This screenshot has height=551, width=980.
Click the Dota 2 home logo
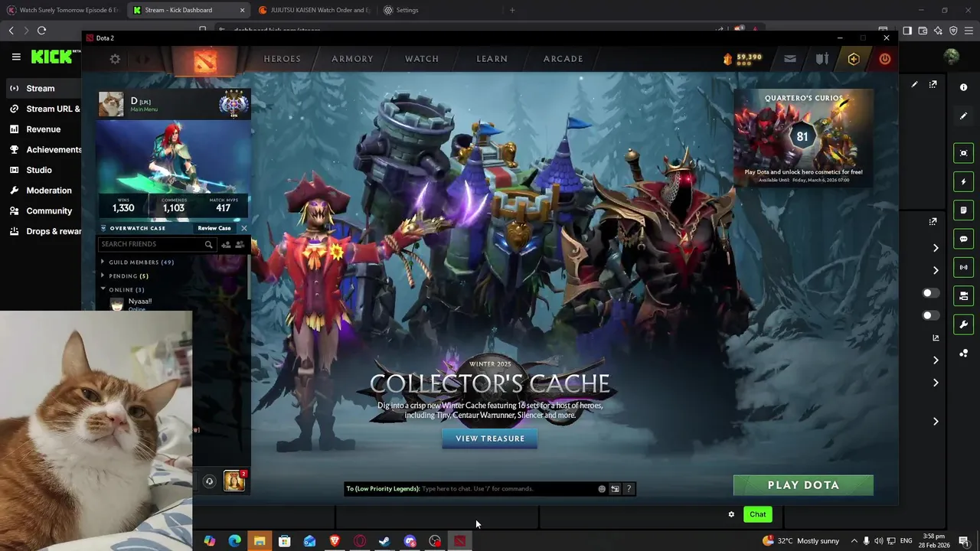click(x=204, y=60)
